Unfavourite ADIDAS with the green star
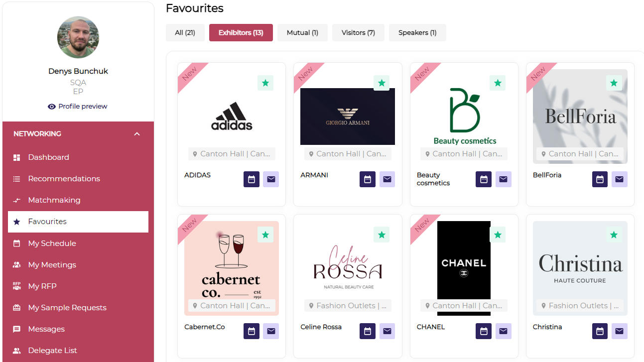Viewport: 644px width, 362px height. (x=265, y=83)
